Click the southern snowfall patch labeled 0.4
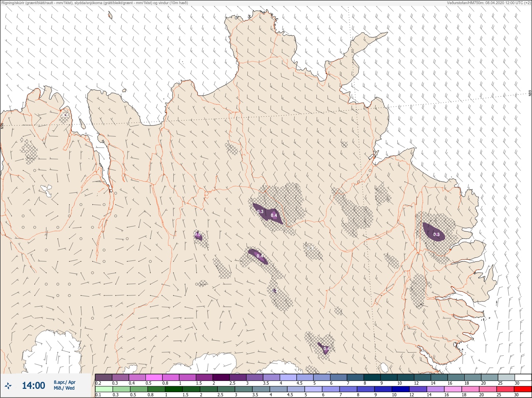The height and width of the screenshot is (398, 532). pyautogui.click(x=325, y=348)
